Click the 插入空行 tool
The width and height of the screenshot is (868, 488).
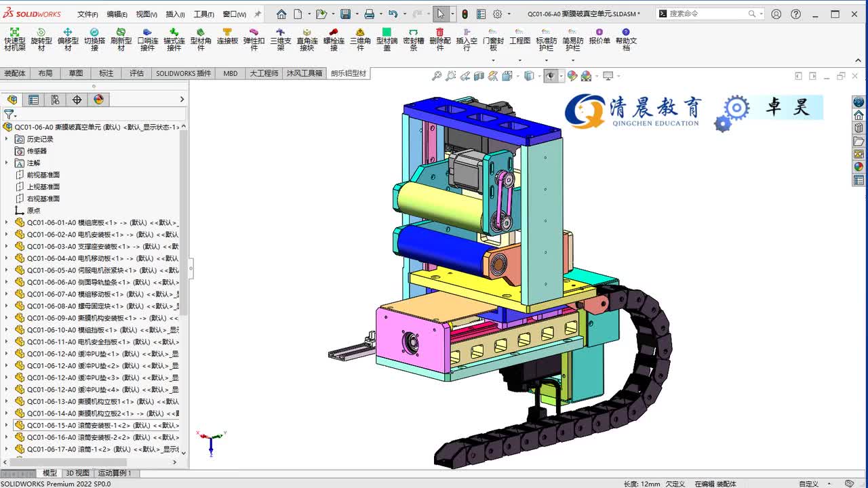coord(467,39)
